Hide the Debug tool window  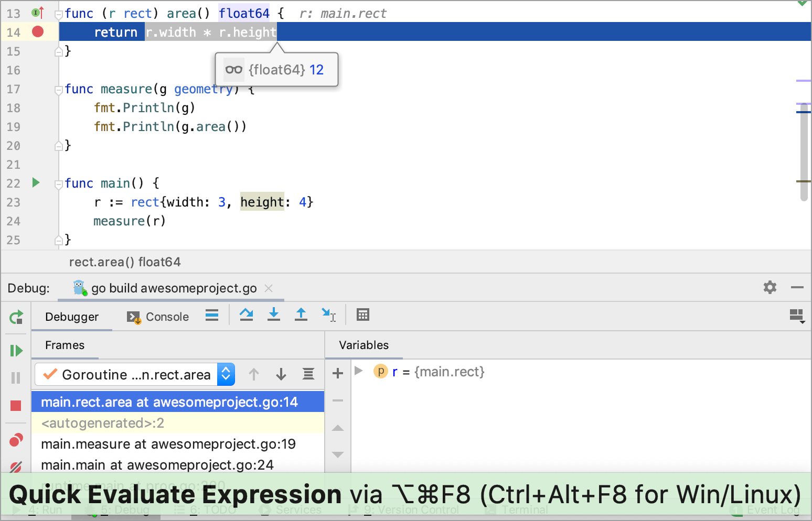click(797, 287)
